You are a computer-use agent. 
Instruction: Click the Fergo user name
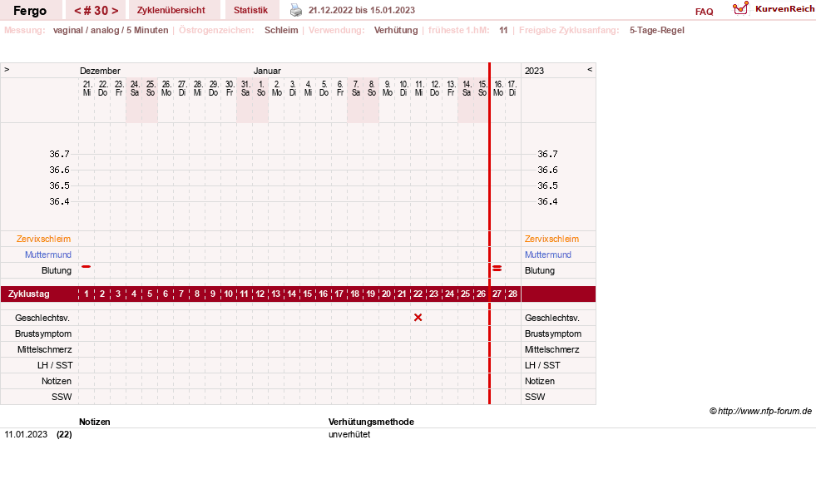pyautogui.click(x=30, y=11)
